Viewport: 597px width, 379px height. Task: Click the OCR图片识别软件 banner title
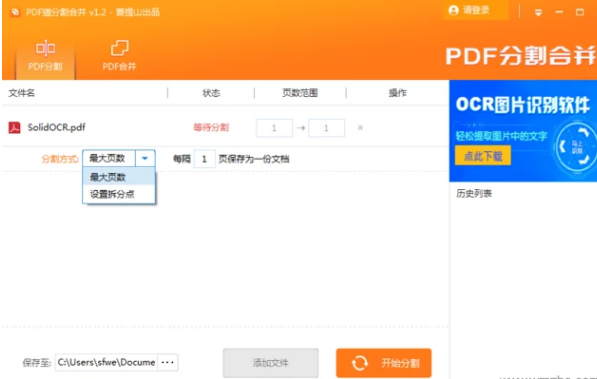[x=522, y=105]
